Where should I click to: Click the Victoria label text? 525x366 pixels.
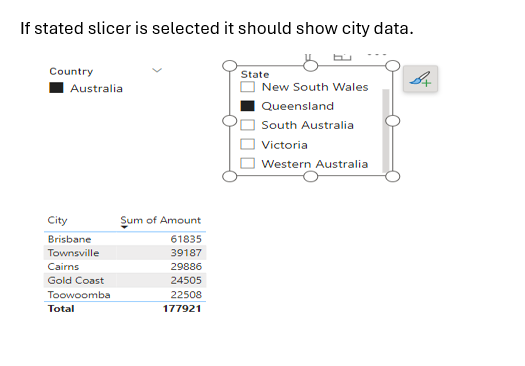[x=284, y=145]
